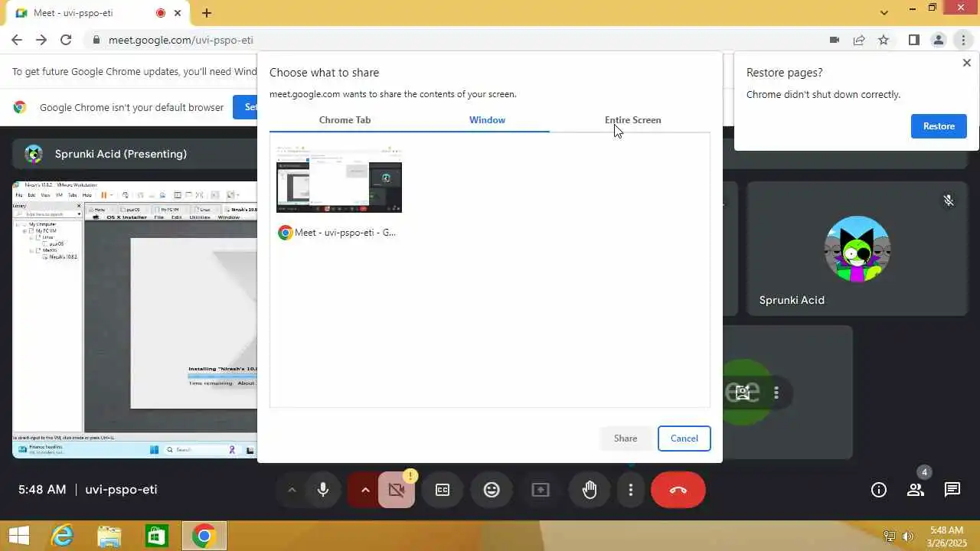The height and width of the screenshot is (551, 980).
Task: Show the people panel
Action: click(x=916, y=490)
